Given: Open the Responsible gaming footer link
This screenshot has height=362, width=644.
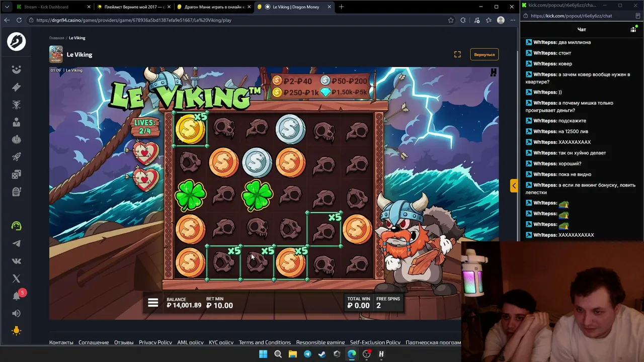Looking at the screenshot, I should click(x=320, y=342).
